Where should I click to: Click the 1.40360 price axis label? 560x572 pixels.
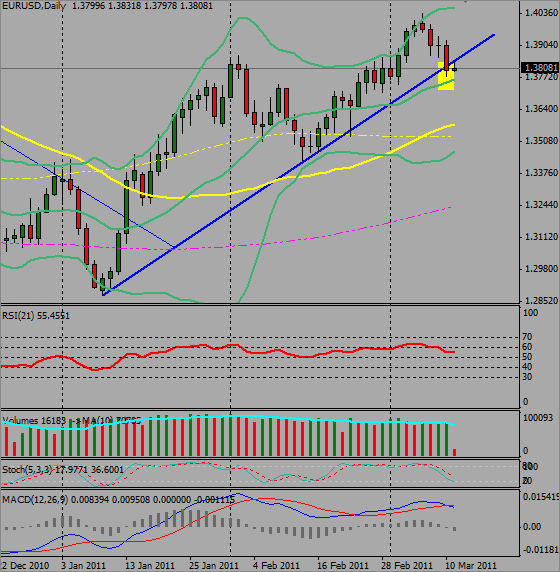coord(541,13)
